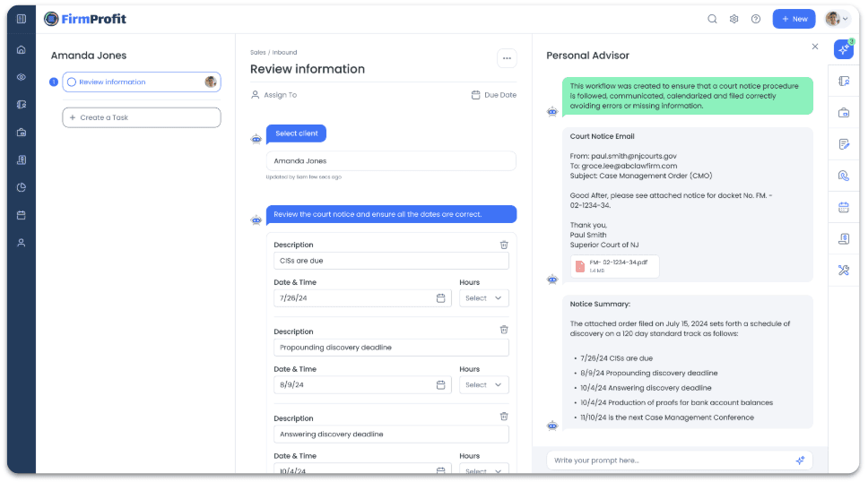Open Hours dropdown for Propounding discovery deadline
The image size is (868, 482).
coord(483,384)
